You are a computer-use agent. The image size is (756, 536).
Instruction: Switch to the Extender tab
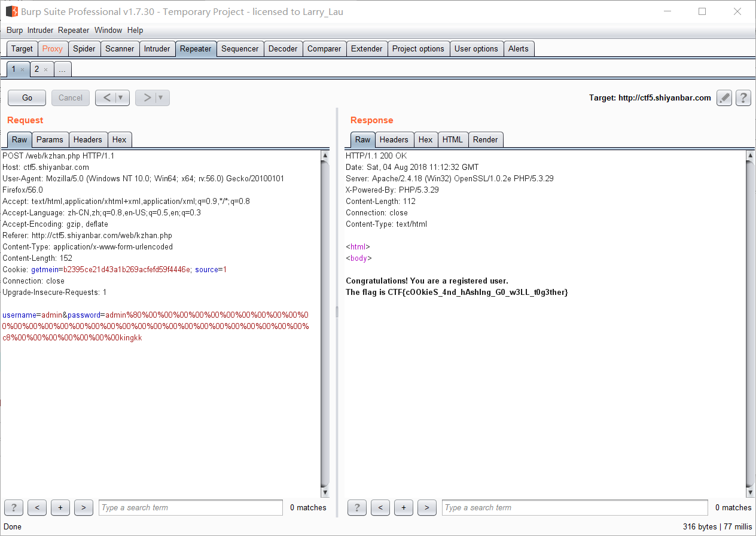point(367,49)
